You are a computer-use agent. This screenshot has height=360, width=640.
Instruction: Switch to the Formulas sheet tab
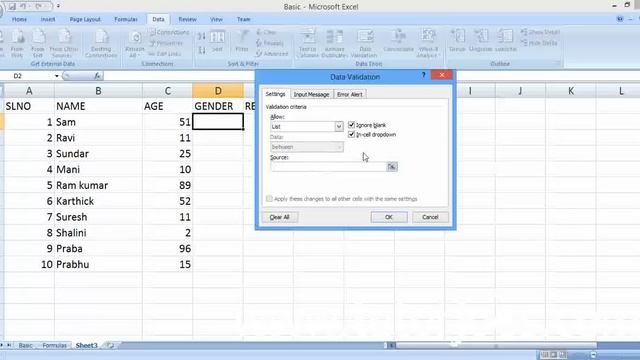click(x=54, y=345)
